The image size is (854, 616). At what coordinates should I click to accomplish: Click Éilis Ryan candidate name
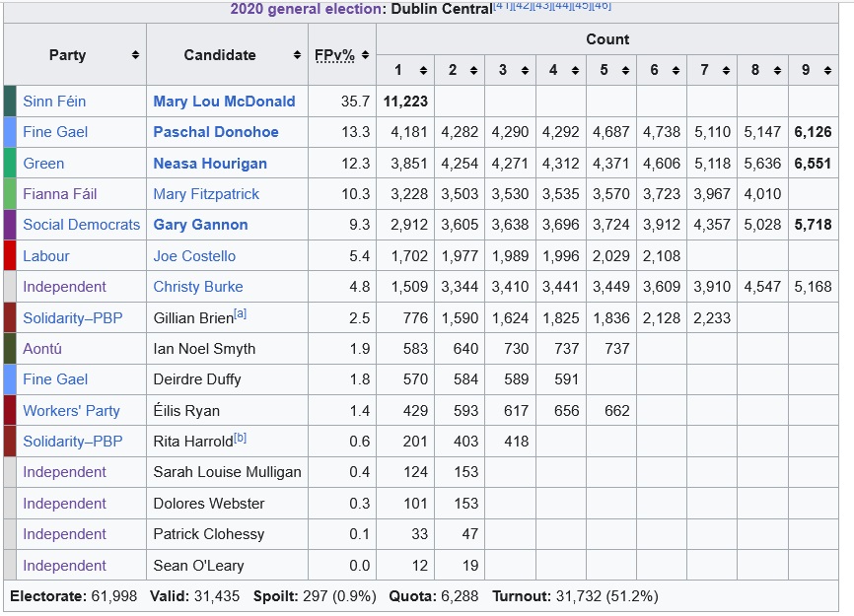tap(186, 410)
